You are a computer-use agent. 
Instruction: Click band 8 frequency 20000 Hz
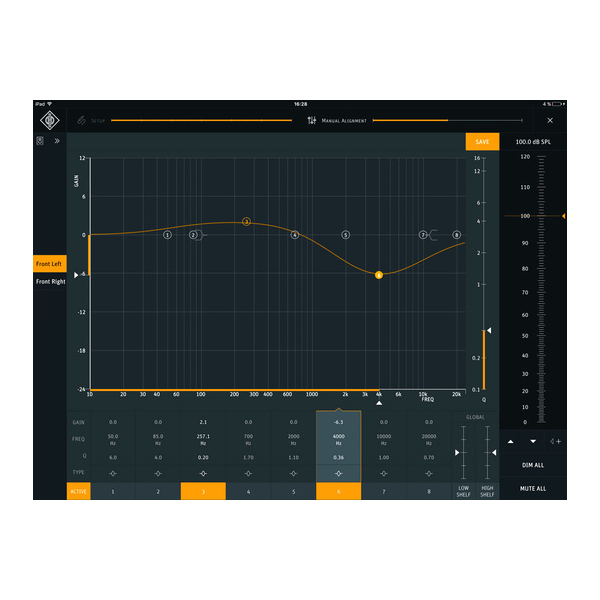tap(429, 439)
